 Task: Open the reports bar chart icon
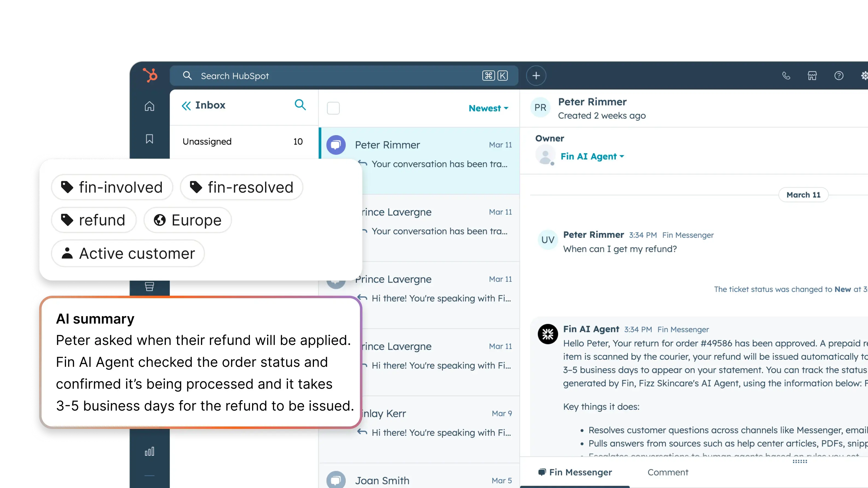(x=150, y=451)
